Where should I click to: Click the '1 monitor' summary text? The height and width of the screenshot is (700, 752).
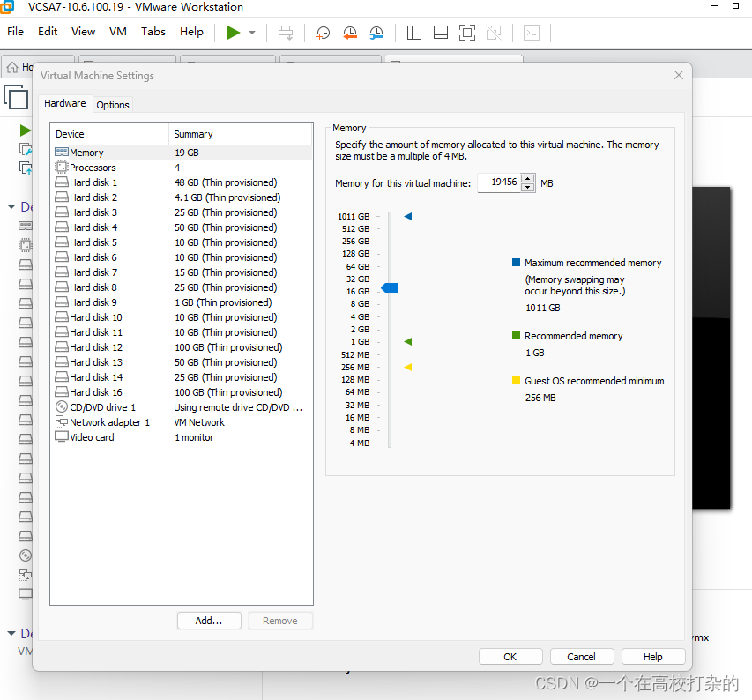[194, 437]
